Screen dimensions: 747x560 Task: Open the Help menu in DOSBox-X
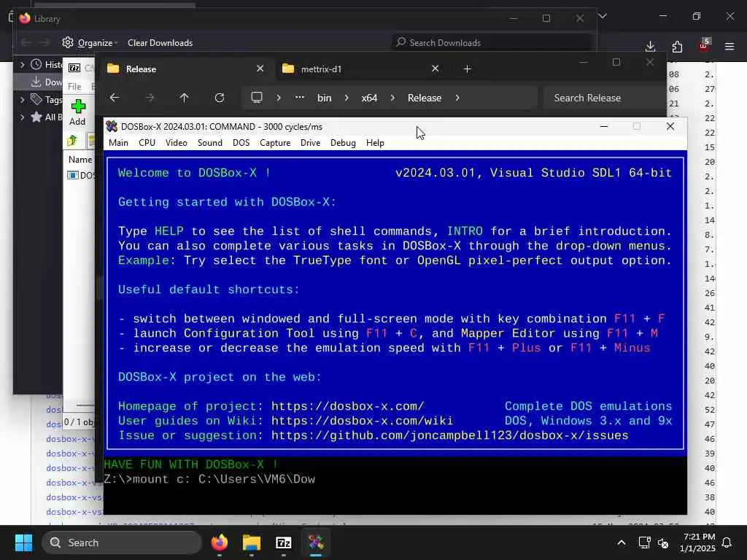(375, 143)
